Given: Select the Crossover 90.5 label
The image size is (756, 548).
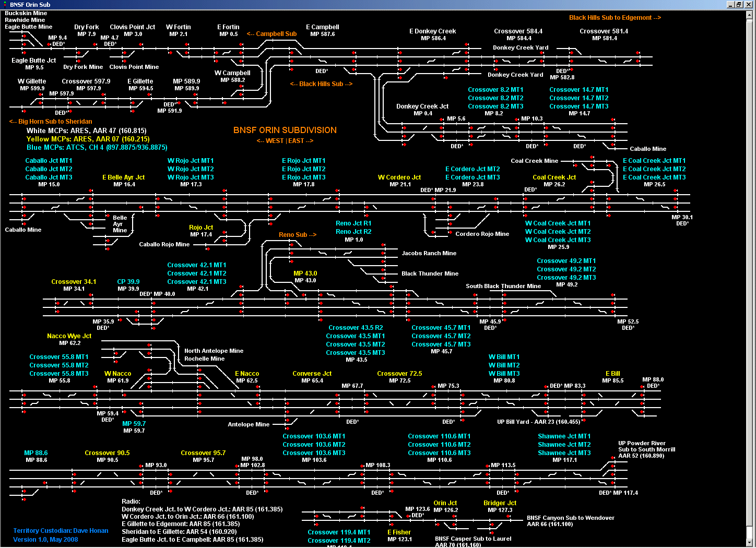Looking at the screenshot, I should coord(107,453).
